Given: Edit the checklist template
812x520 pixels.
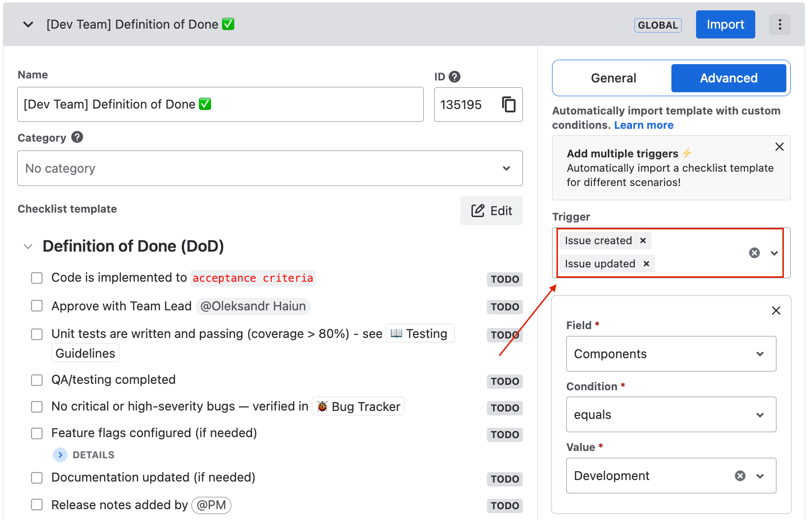Looking at the screenshot, I should 491,211.
